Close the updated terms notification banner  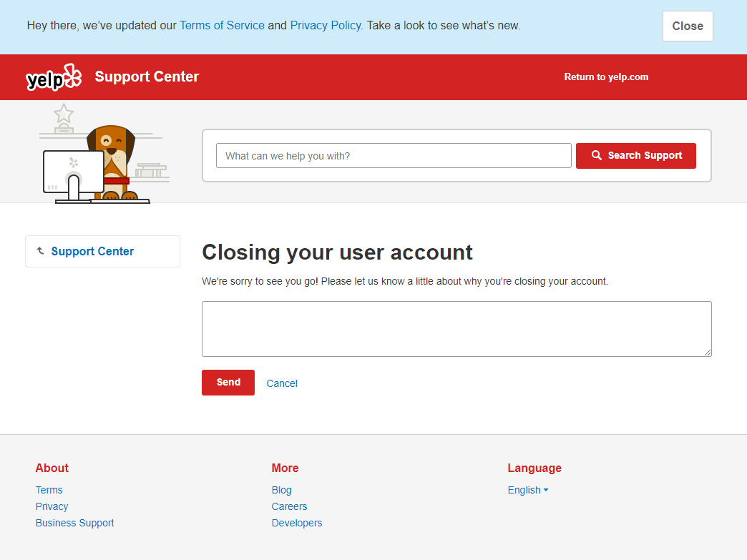tap(688, 26)
